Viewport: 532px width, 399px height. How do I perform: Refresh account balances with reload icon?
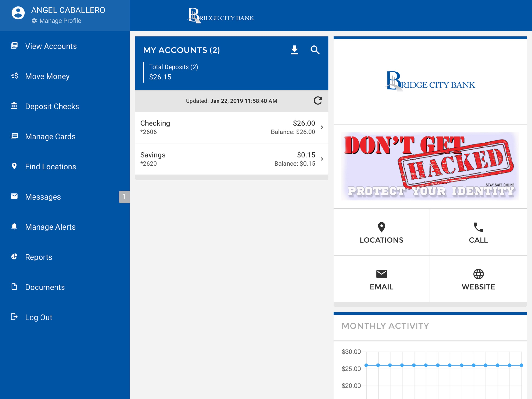pyautogui.click(x=318, y=101)
